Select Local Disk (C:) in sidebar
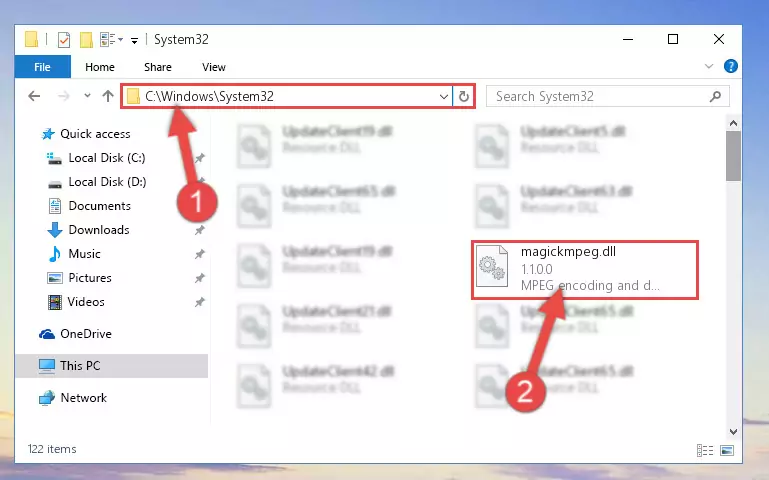 pyautogui.click(x=106, y=158)
